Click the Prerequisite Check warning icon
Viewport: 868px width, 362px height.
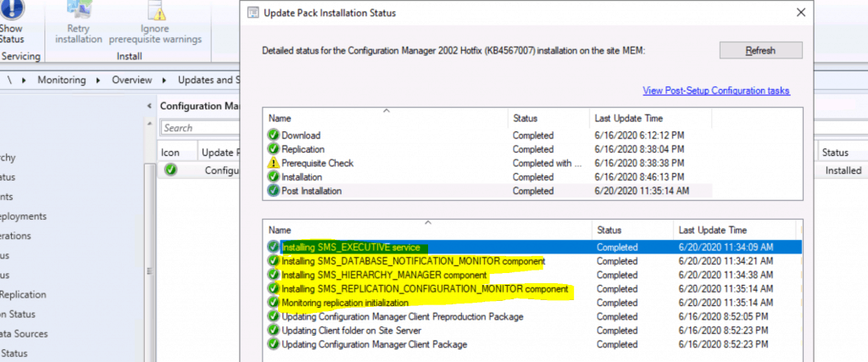(274, 164)
